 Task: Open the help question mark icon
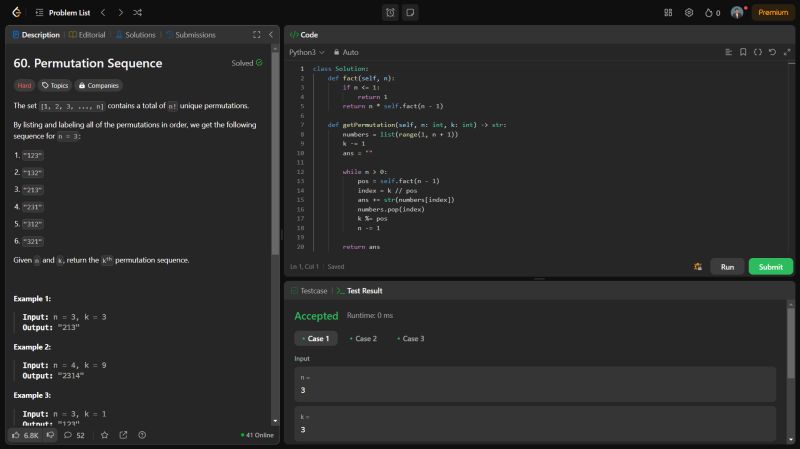[142, 435]
